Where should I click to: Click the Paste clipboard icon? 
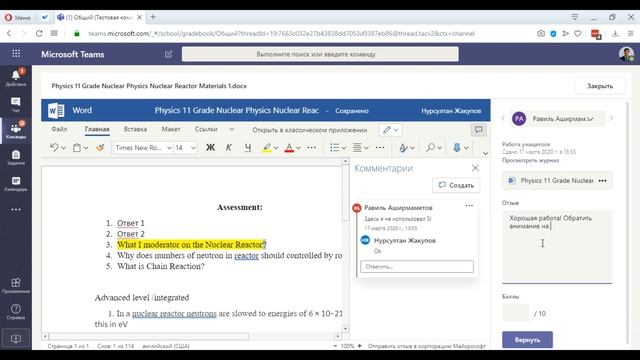[77, 147]
